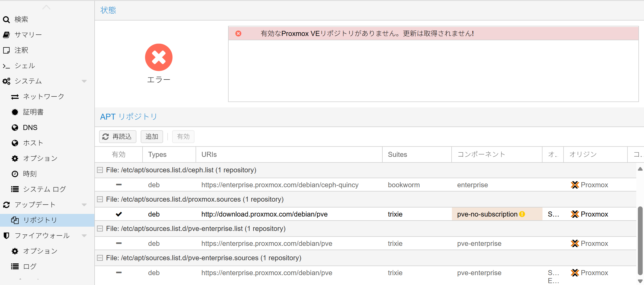Click the Updates refresh icon
Viewport: 644px width, 285px height.
(x=6, y=205)
